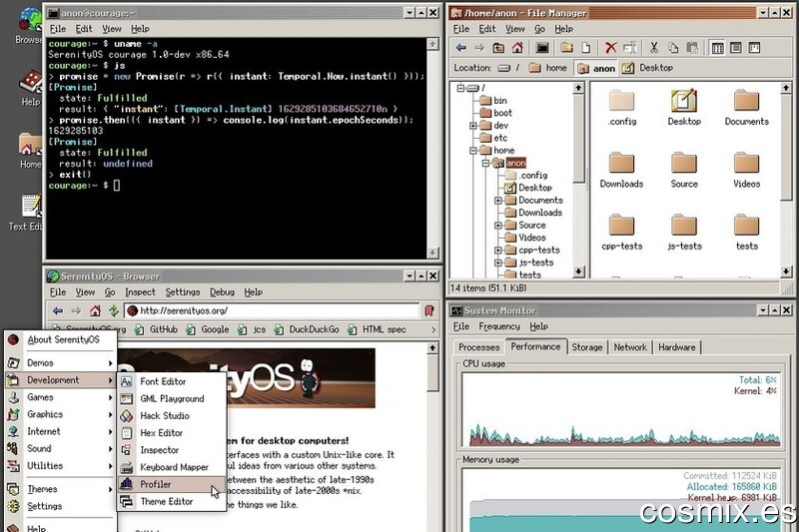Choose Font Editor in Development submenu

(x=172, y=381)
